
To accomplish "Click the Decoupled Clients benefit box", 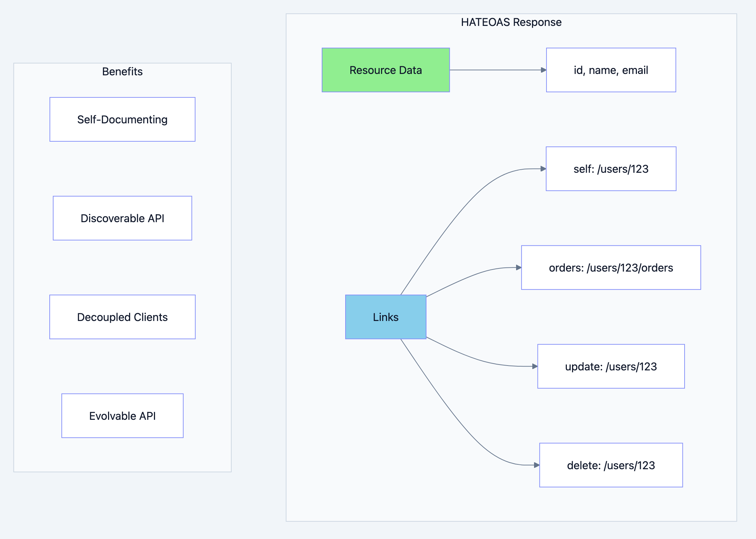I will point(122,317).
